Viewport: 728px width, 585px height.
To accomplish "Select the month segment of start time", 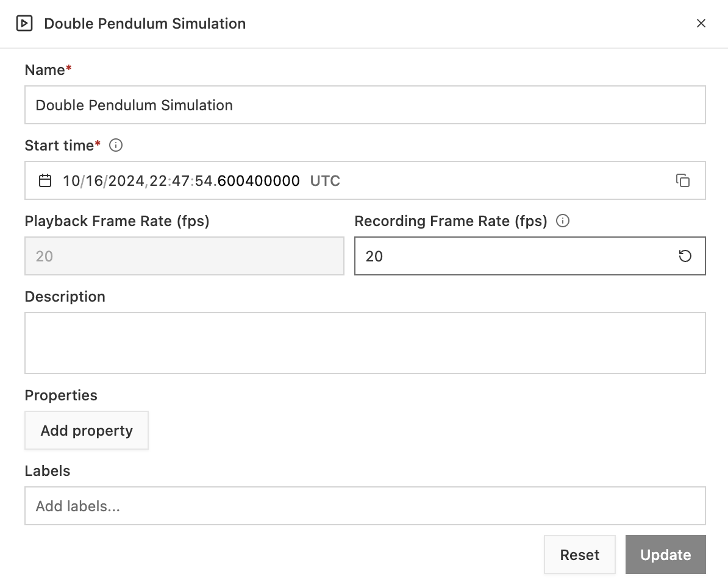I will tap(71, 181).
